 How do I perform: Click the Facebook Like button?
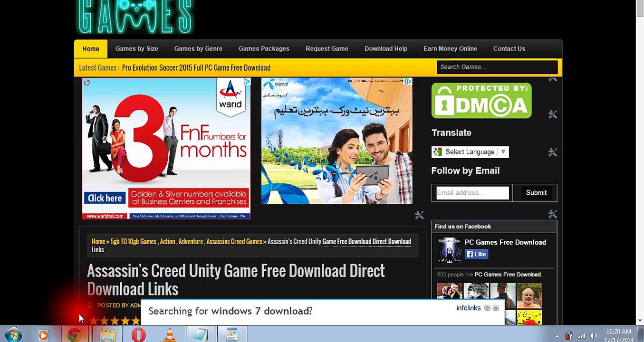coord(476,254)
